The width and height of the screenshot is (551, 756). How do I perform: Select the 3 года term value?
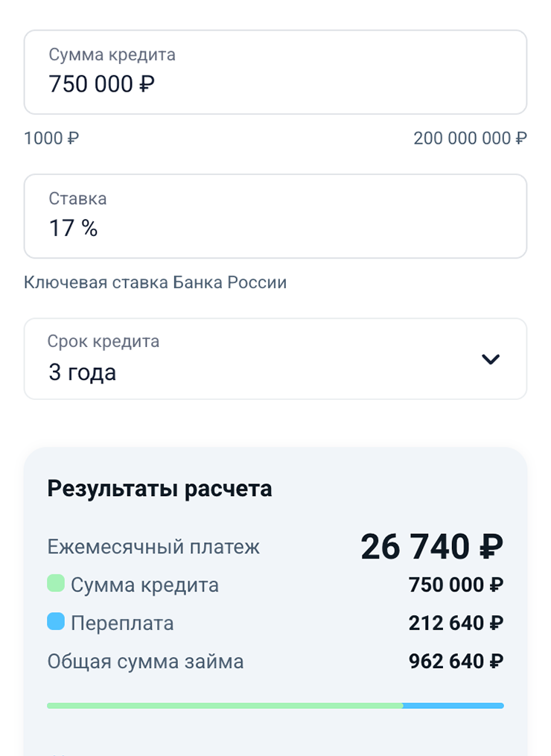[82, 372]
